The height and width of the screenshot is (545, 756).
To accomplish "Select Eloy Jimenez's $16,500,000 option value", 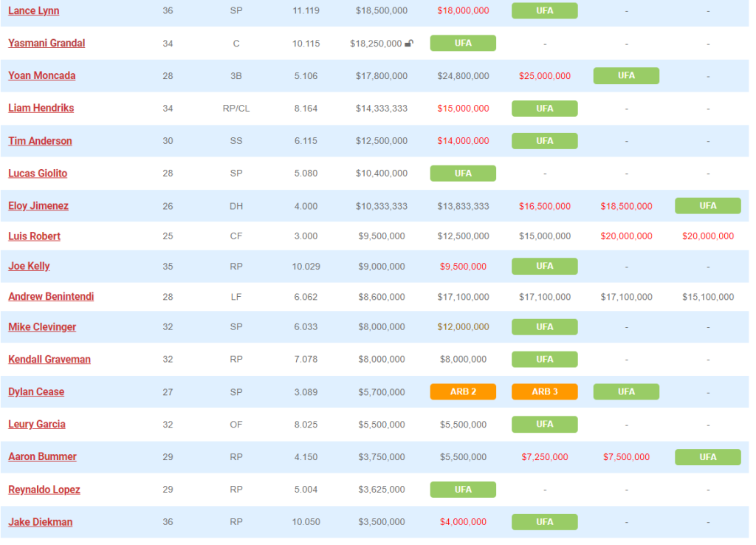I will tap(545, 207).
